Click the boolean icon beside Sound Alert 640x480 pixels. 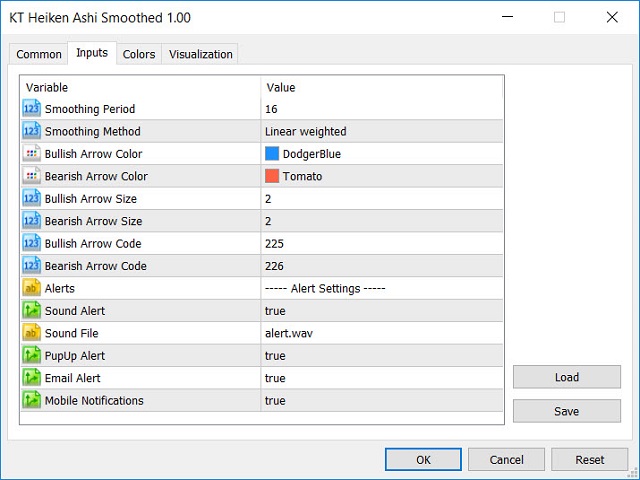[31, 311]
